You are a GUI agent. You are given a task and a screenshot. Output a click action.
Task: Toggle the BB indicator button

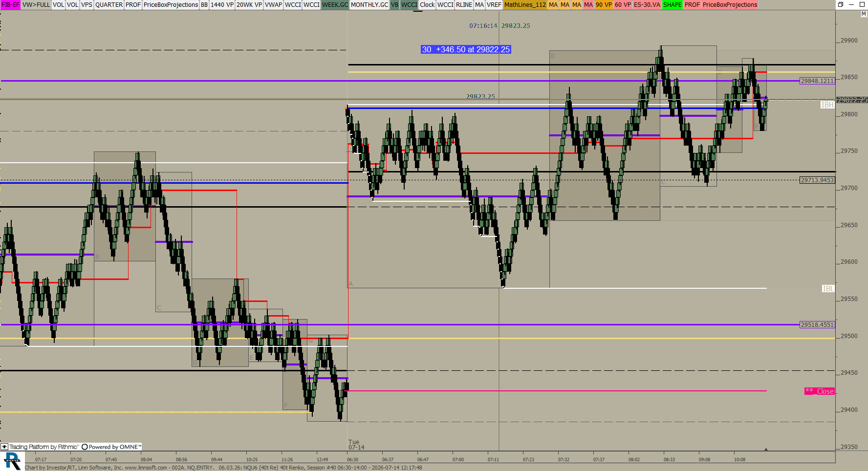tap(204, 4)
